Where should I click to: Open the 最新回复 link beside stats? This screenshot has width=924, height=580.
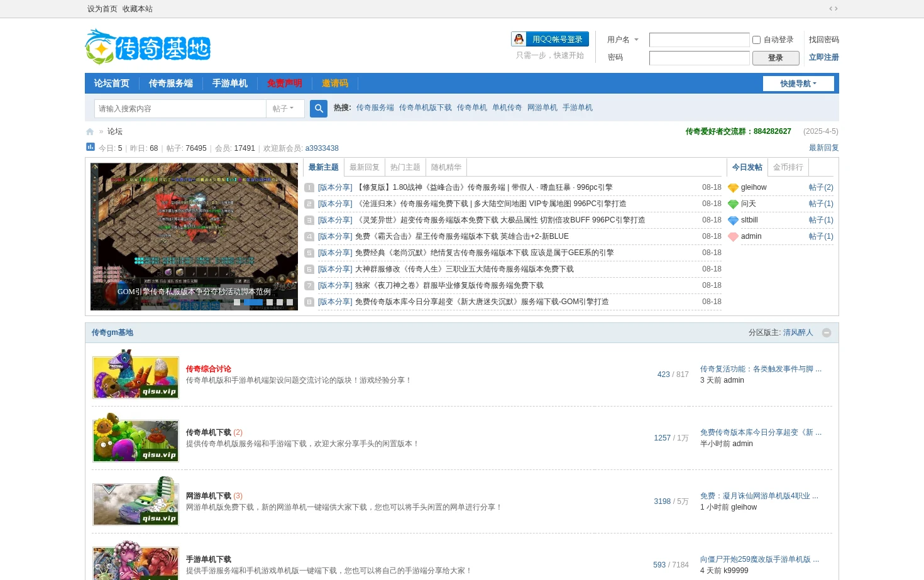click(824, 148)
